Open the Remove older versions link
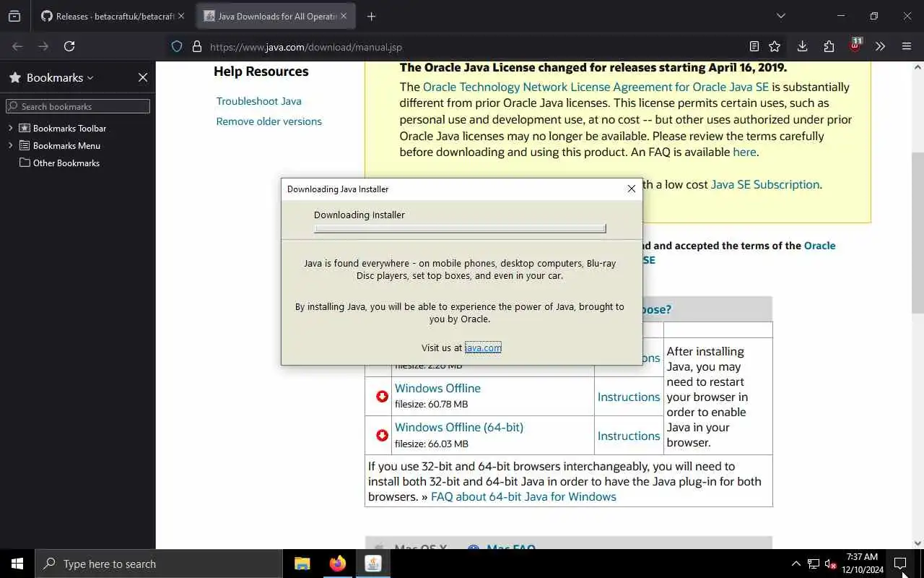The height and width of the screenshot is (578, 924). point(269,121)
